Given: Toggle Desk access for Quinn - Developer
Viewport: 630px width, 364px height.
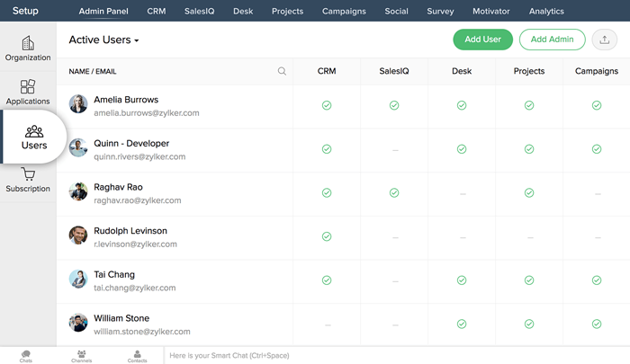Looking at the screenshot, I should [462, 149].
